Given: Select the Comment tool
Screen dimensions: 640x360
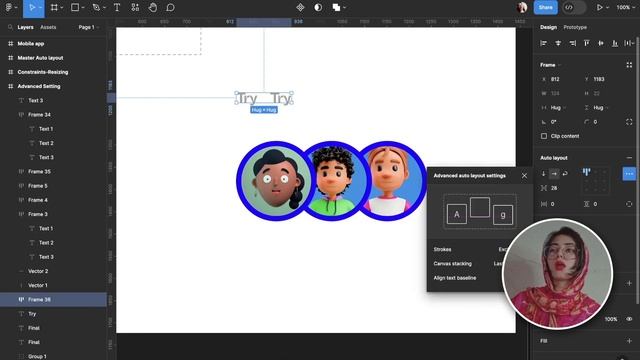Looking at the screenshot, I should [171, 8].
